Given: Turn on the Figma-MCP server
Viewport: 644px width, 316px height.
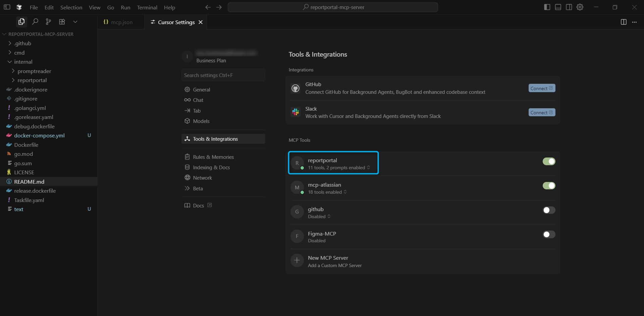Looking at the screenshot, I should (x=549, y=235).
